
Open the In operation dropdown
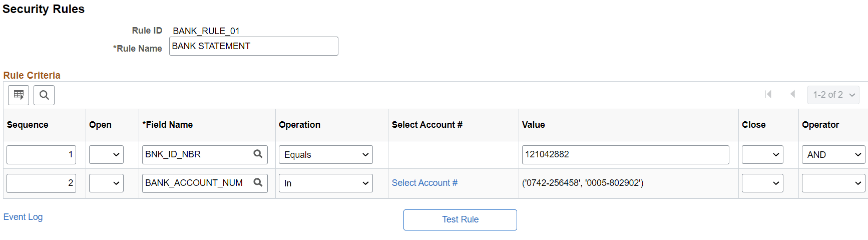pyautogui.click(x=325, y=183)
